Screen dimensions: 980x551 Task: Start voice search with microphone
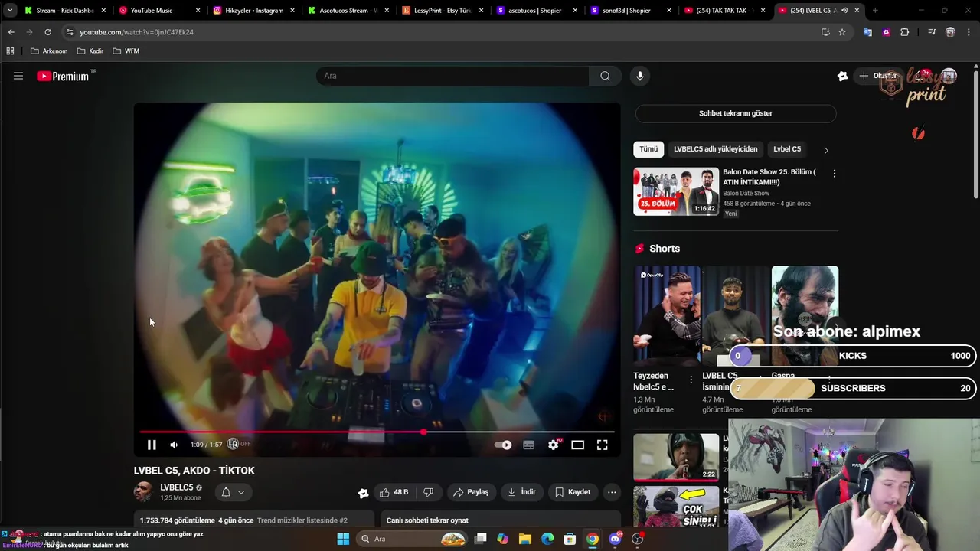[640, 76]
